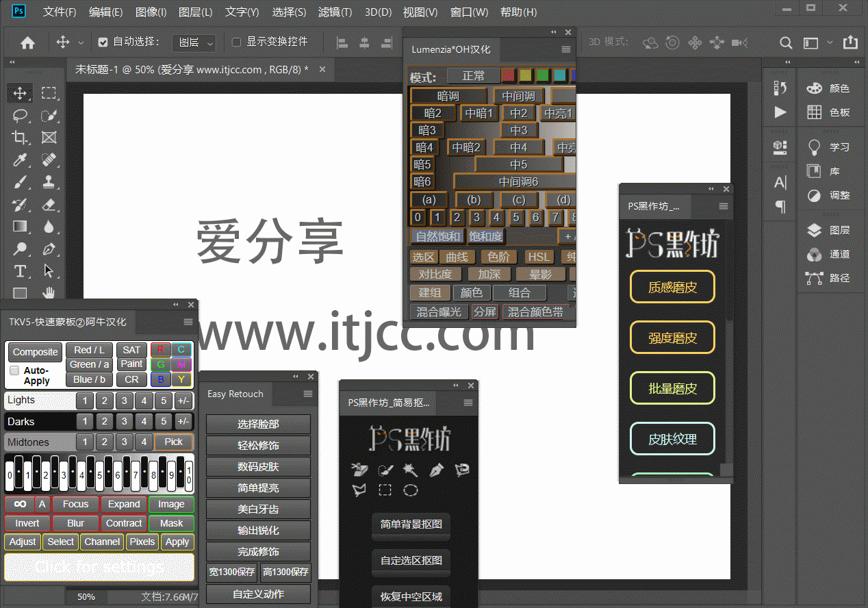Image resolution: width=868 pixels, height=608 pixels.
Task: Select the Path Selection arrow tool
Action: click(49, 270)
